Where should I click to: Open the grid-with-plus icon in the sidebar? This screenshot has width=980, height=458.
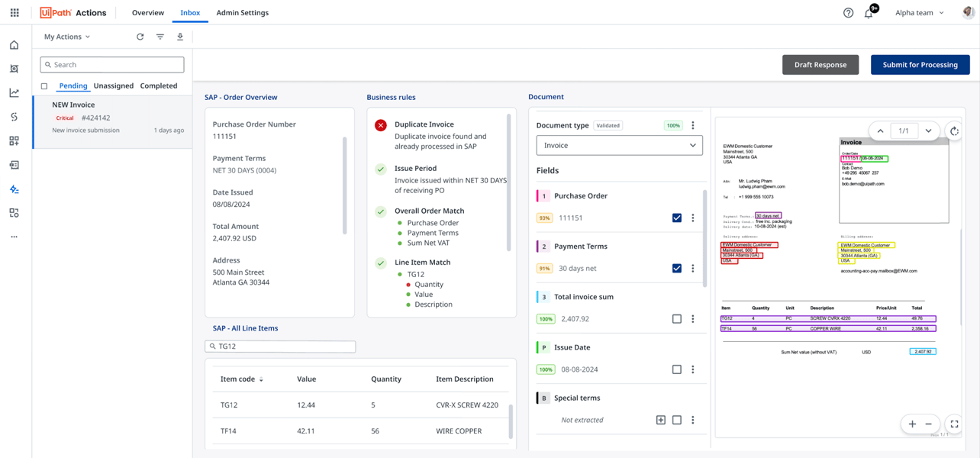pos(15,141)
